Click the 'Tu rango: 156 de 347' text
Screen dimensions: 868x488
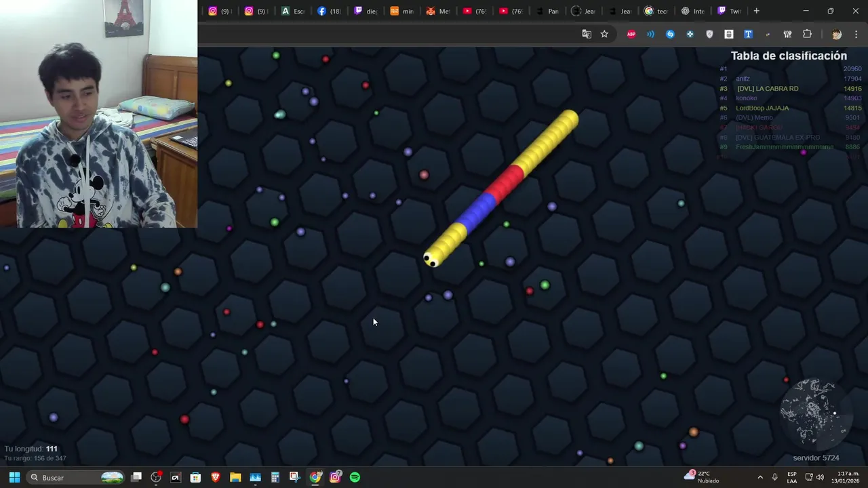(35, 459)
